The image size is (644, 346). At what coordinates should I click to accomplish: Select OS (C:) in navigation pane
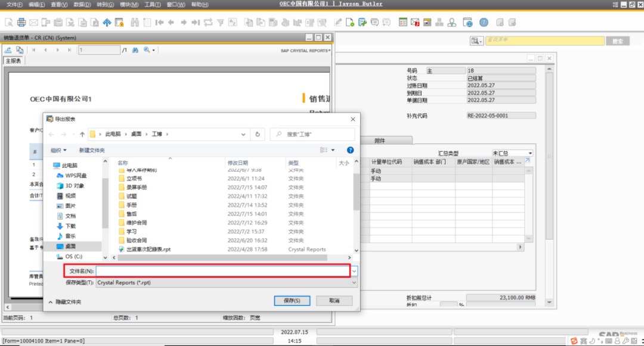coord(73,256)
